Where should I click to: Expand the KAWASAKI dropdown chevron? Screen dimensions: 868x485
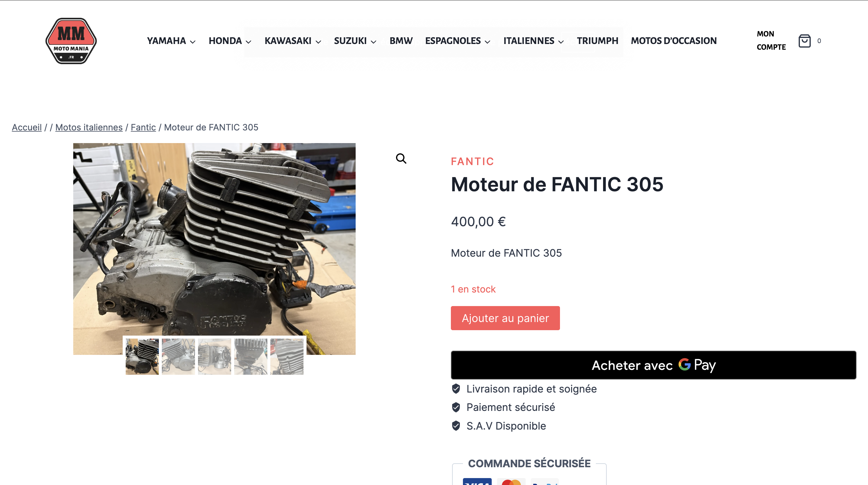[x=319, y=42]
